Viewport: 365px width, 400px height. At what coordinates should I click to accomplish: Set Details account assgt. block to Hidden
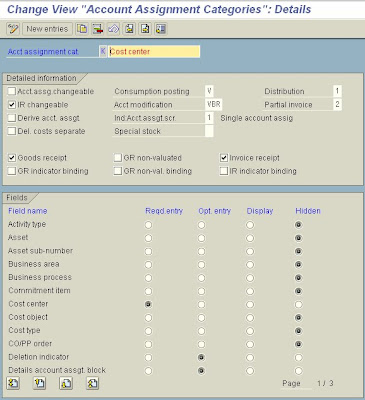298,371
